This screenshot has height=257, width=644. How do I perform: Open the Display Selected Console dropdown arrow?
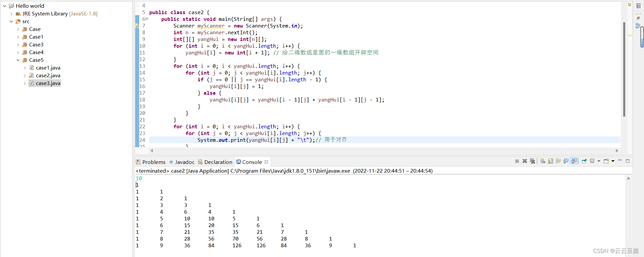pos(599,161)
